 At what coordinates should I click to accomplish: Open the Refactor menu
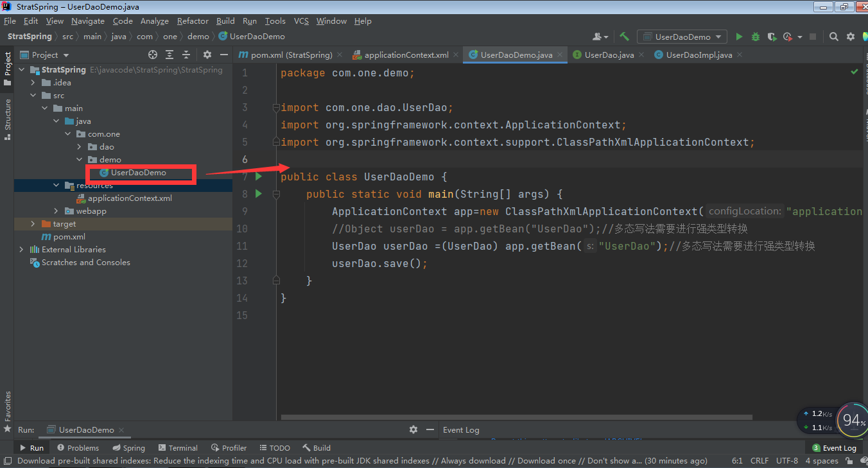pyautogui.click(x=193, y=21)
